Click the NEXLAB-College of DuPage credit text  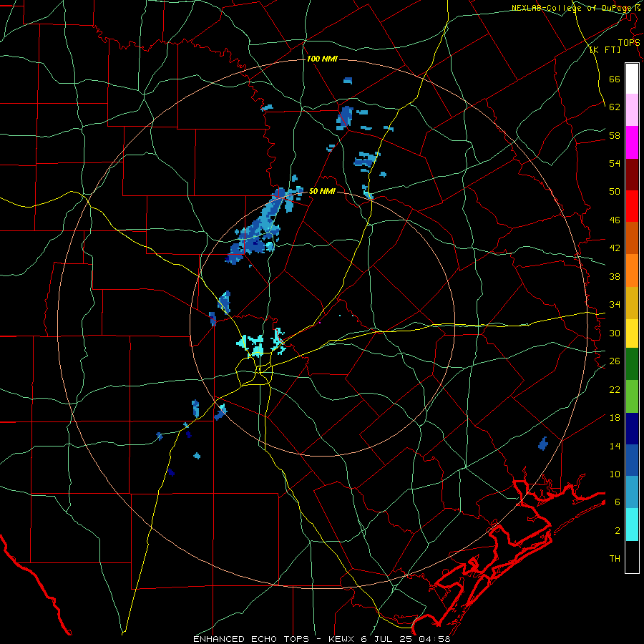coord(575,8)
